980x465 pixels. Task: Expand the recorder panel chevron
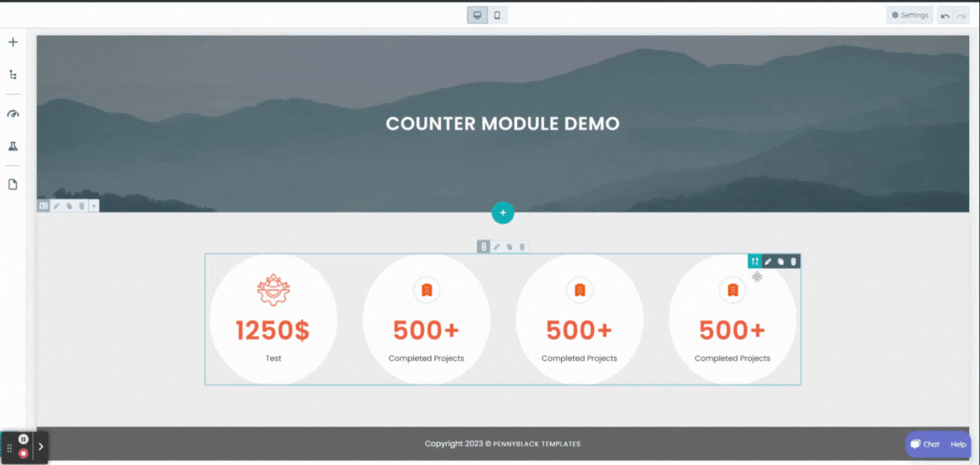click(x=41, y=447)
